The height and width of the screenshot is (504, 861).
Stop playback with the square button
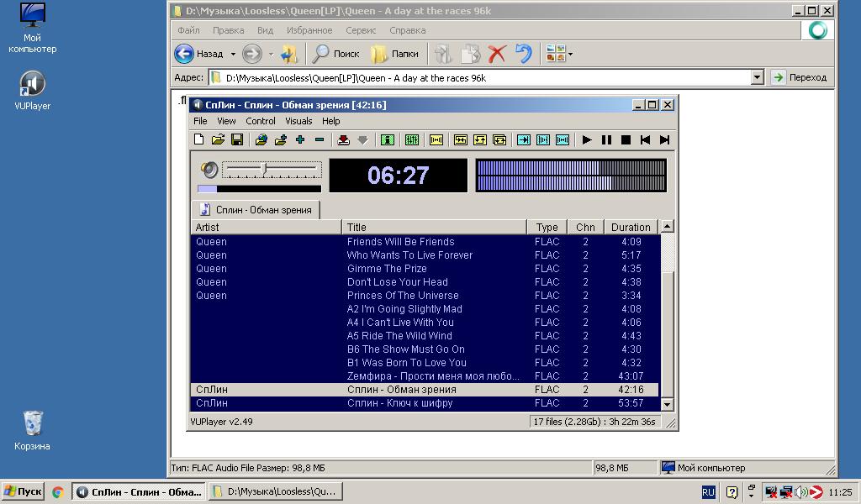tap(626, 139)
